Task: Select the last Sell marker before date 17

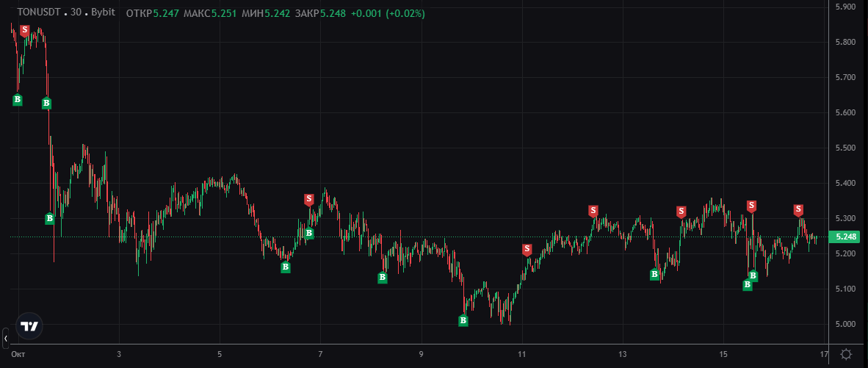Action: [x=798, y=210]
